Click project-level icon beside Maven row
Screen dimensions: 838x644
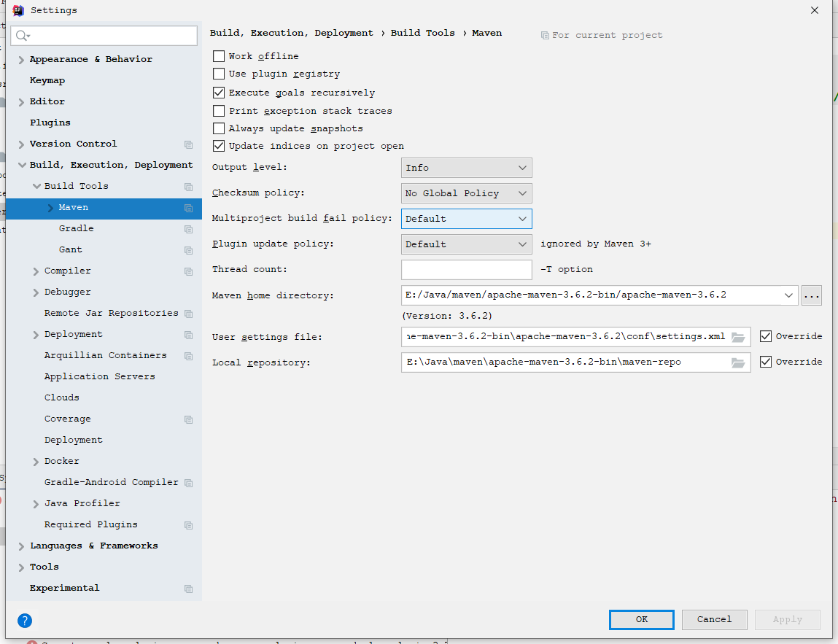[x=189, y=208]
